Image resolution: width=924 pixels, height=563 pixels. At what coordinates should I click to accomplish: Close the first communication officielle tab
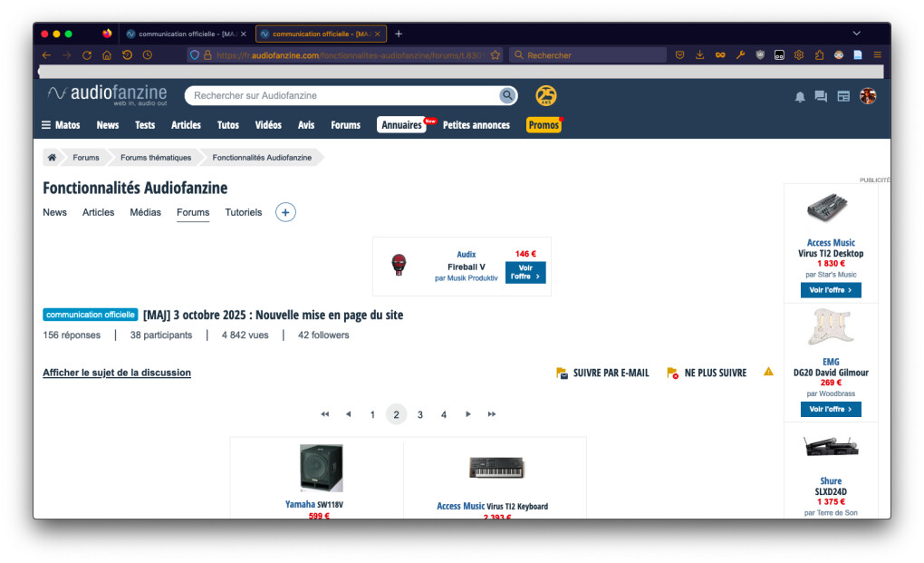pyautogui.click(x=244, y=34)
